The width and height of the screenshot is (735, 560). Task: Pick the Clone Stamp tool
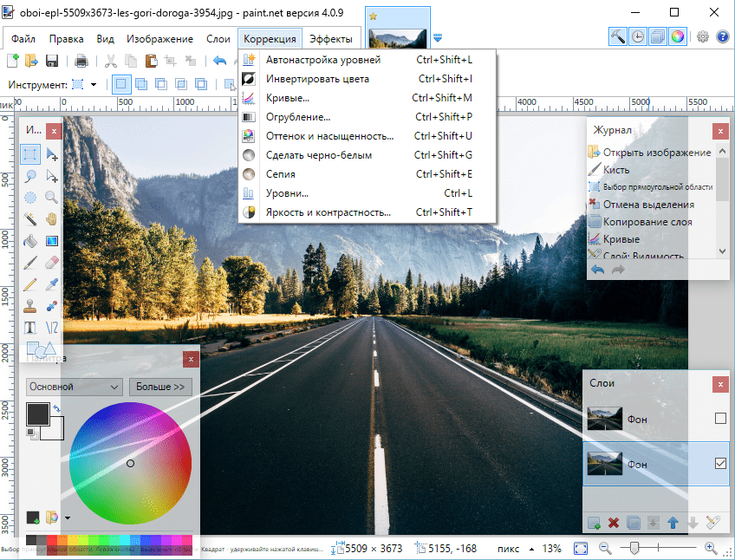click(30, 306)
